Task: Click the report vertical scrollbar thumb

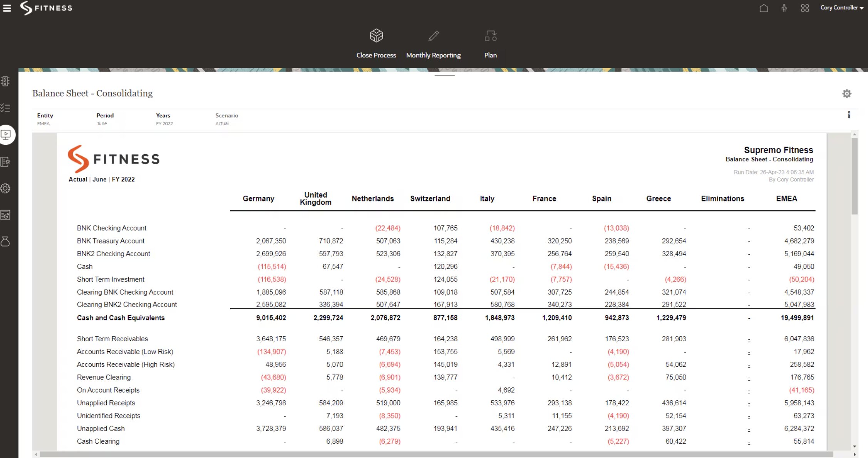Action: (855, 175)
